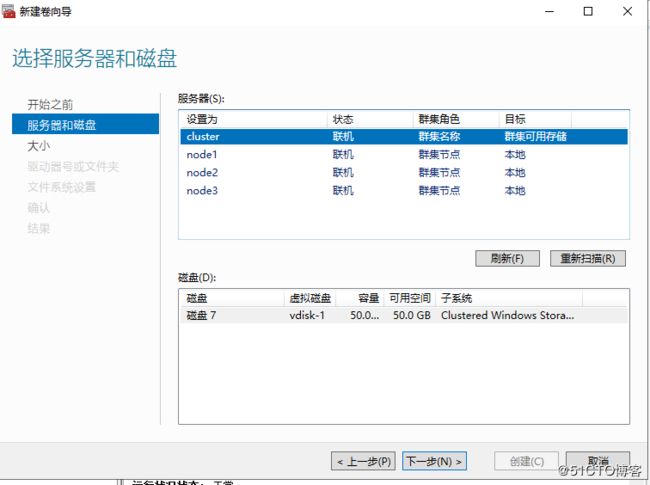Click Clustered Windows Stora... subsystem cell
This screenshot has width=650, height=485.
click(507, 315)
